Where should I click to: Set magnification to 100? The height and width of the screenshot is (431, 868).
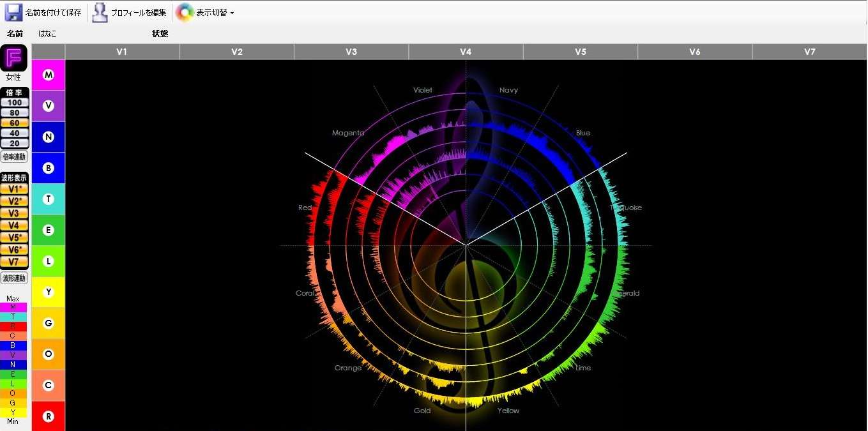click(14, 103)
